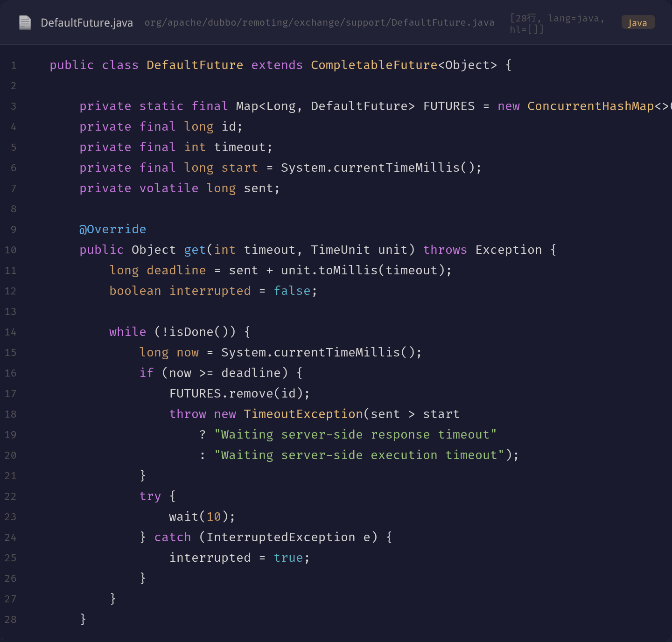Click the '[28行, lang=java, hl=[]]' metadata text
The image size is (672, 642).
click(x=557, y=23)
